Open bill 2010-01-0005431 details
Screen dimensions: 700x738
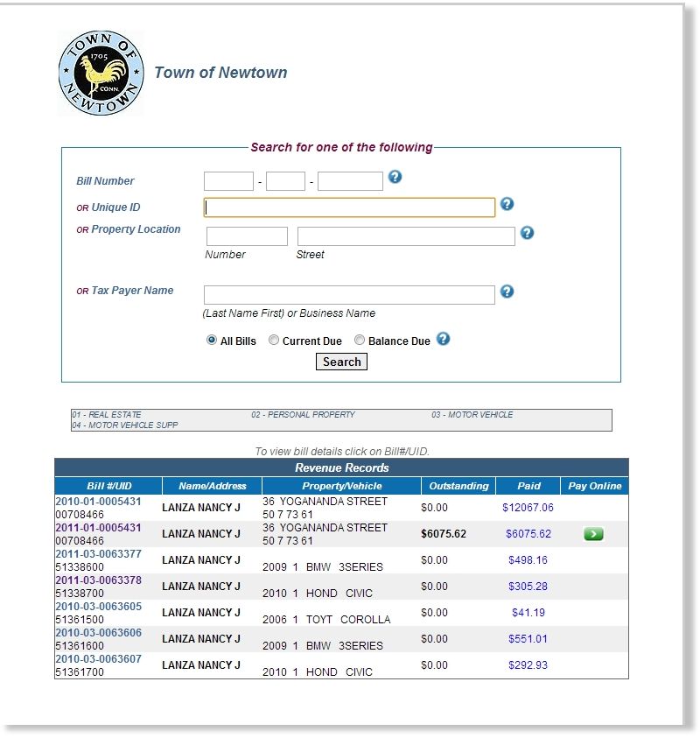(x=98, y=502)
